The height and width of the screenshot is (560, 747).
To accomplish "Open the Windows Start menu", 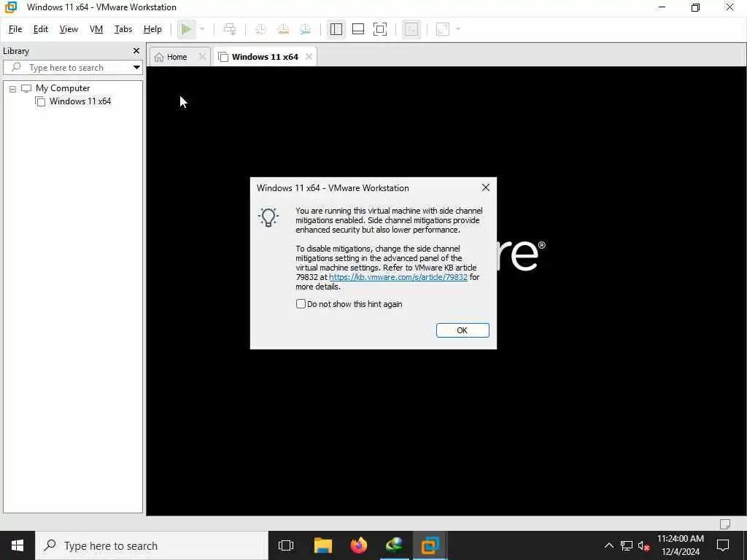I will [18, 545].
